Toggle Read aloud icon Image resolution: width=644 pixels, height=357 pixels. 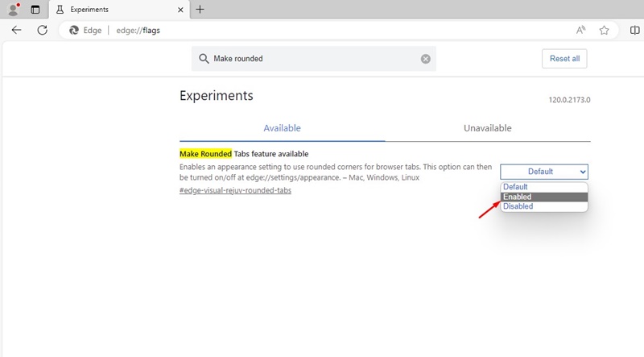point(580,30)
